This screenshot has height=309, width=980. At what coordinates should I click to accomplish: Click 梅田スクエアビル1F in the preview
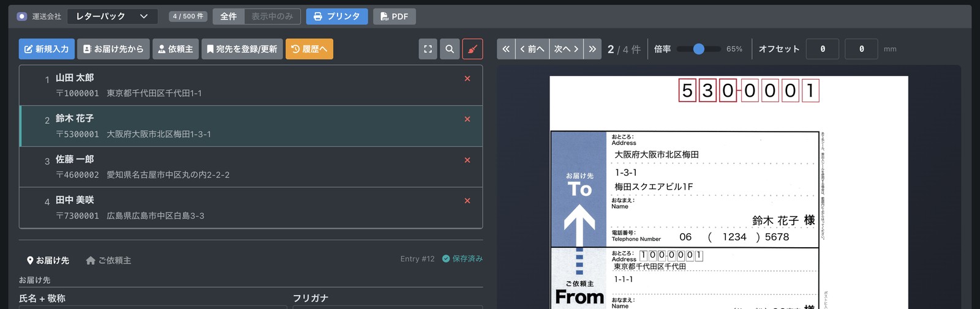[654, 187]
